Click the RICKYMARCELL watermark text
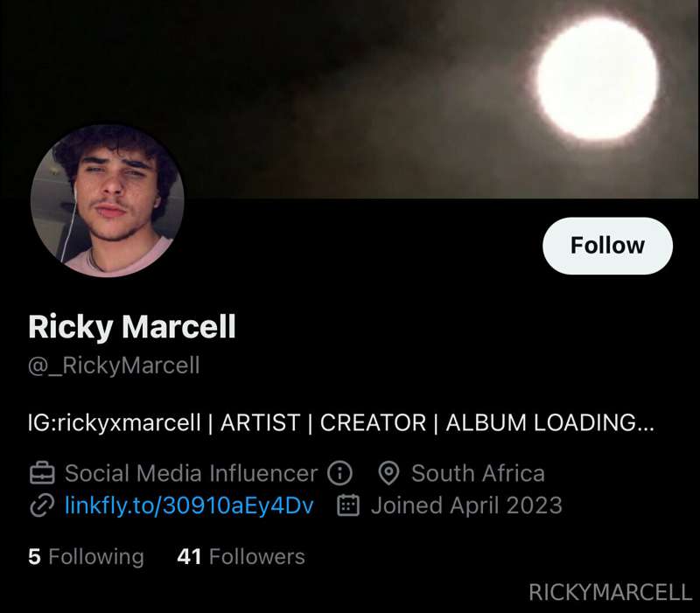 click(610, 593)
